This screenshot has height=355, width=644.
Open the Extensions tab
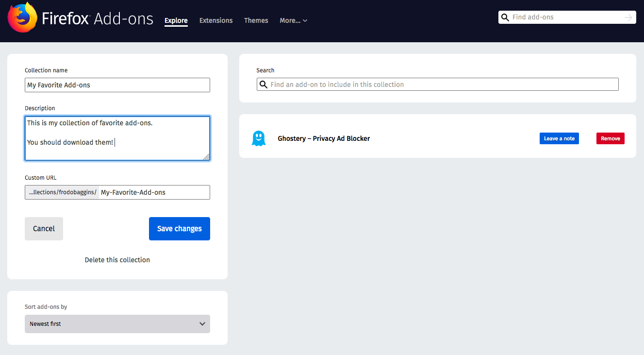click(216, 20)
